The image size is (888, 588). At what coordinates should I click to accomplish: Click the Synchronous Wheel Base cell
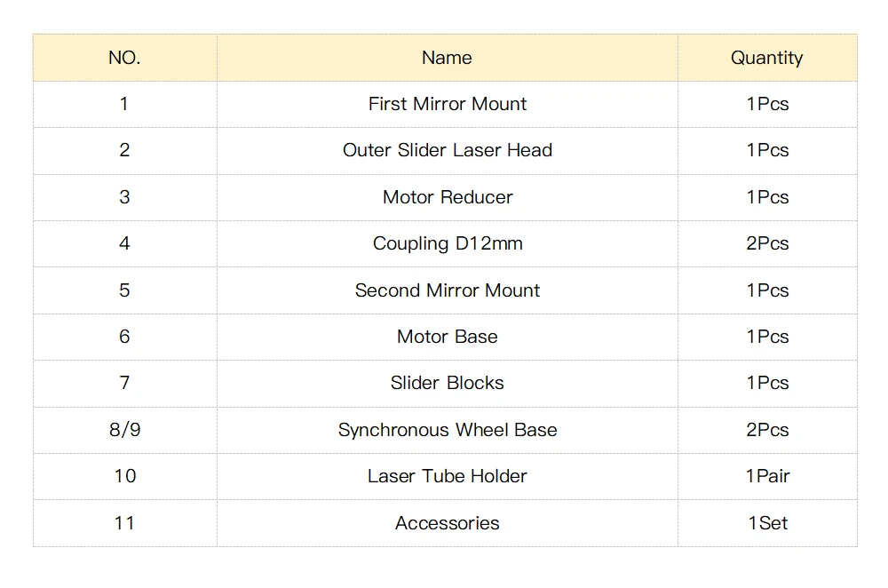[447, 430]
